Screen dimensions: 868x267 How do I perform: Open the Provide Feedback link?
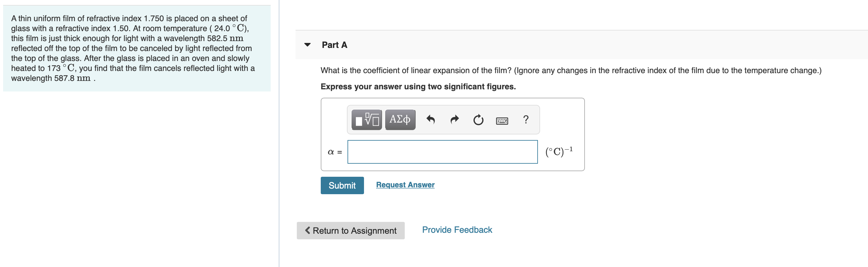coord(457,230)
